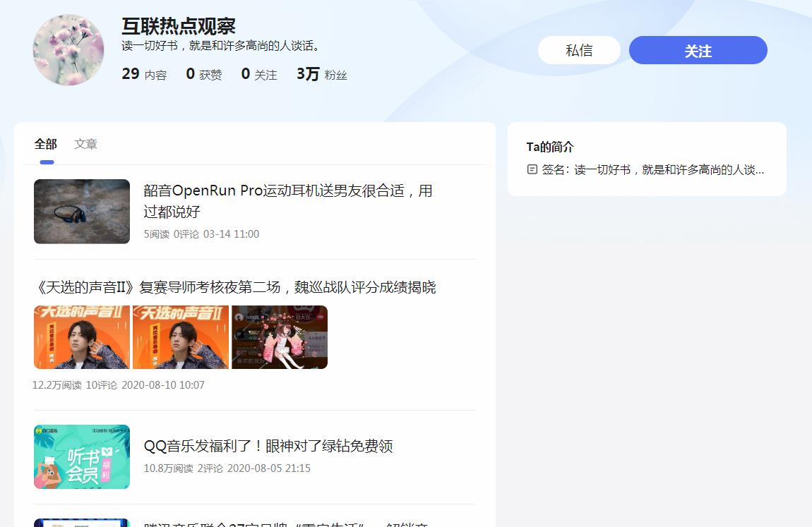The image size is (812, 527).
Task: Open QQ音乐发福利了 article title
Action: pos(268,446)
